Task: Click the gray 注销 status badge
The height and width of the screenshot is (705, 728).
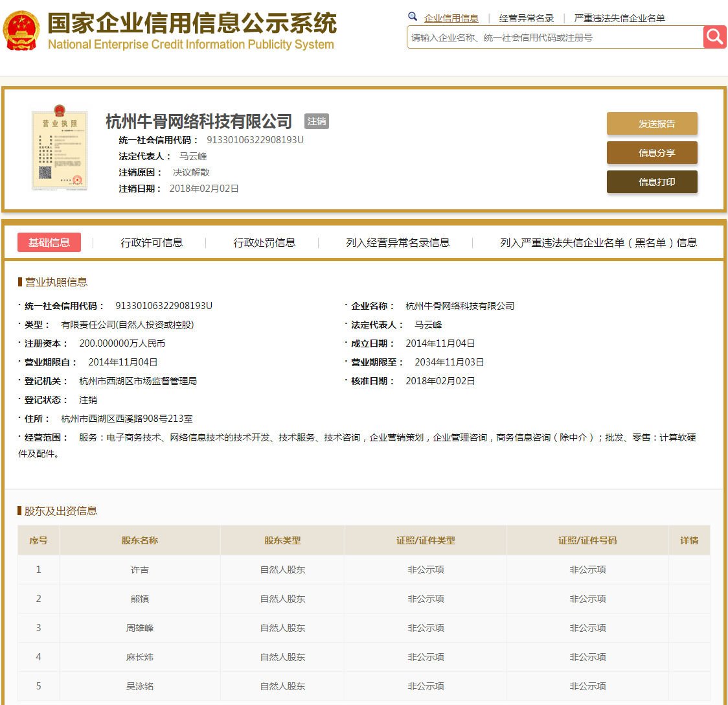Action: coord(317,121)
